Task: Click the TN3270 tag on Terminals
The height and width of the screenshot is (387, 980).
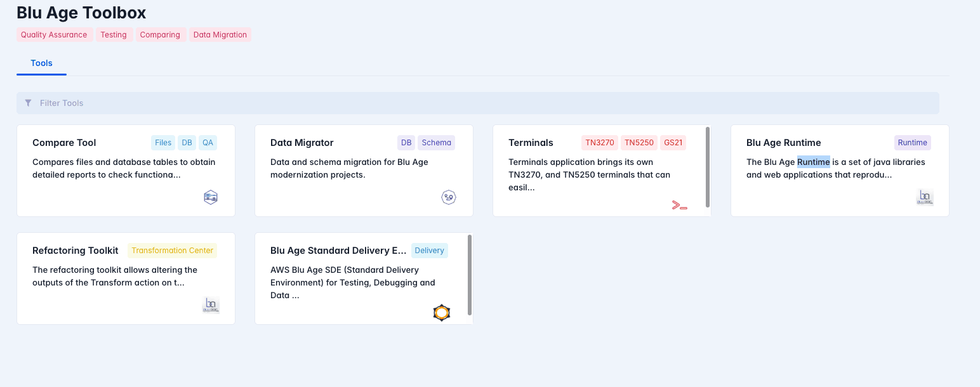Action: click(600, 143)
